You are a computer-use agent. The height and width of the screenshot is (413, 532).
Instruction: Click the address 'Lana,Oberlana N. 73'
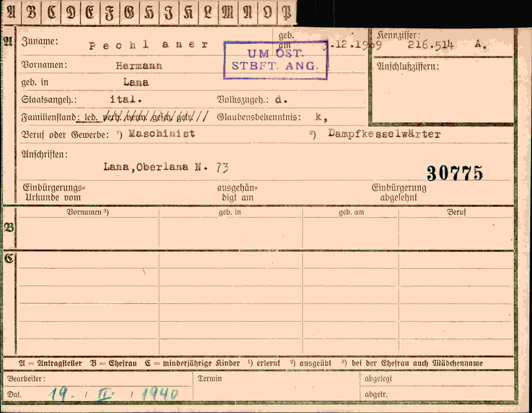click(166, 167)
